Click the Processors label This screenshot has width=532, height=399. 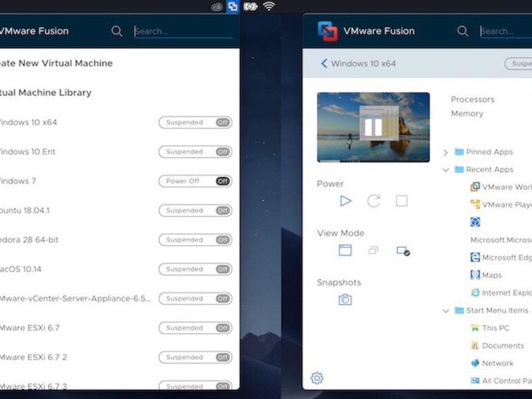[x=473, y=99]
